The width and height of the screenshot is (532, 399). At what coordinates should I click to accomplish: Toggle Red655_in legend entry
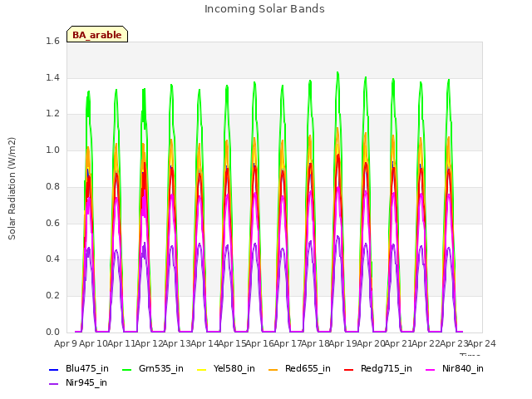click(299, 369)
